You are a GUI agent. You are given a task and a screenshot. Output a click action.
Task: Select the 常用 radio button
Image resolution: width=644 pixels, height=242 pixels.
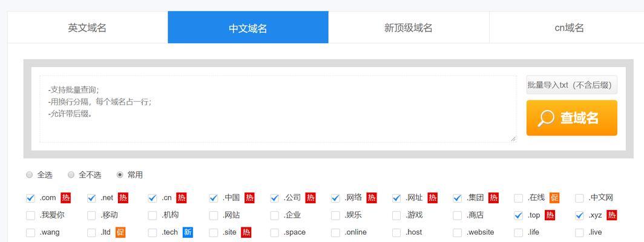coord(120,175)
